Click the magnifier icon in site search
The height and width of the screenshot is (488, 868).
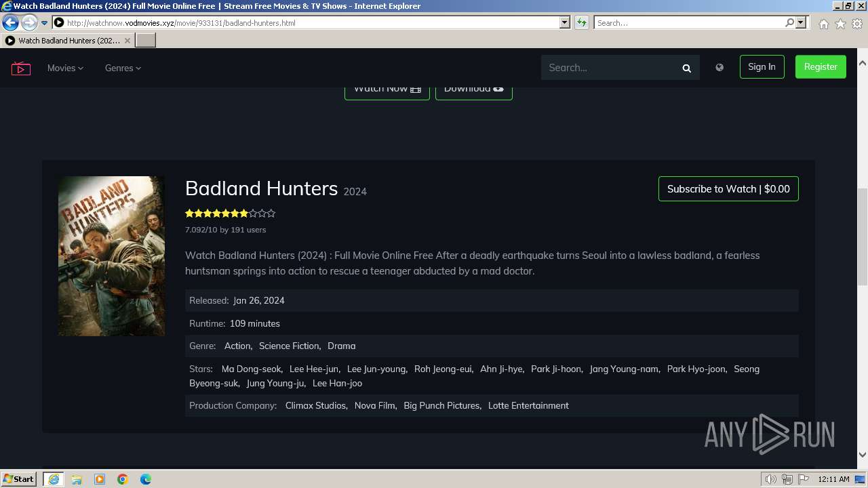click(x=686, y=68)
